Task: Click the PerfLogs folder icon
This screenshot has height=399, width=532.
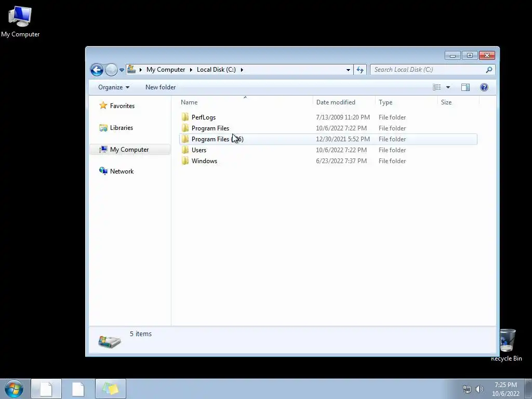Action: click(185, 117)
